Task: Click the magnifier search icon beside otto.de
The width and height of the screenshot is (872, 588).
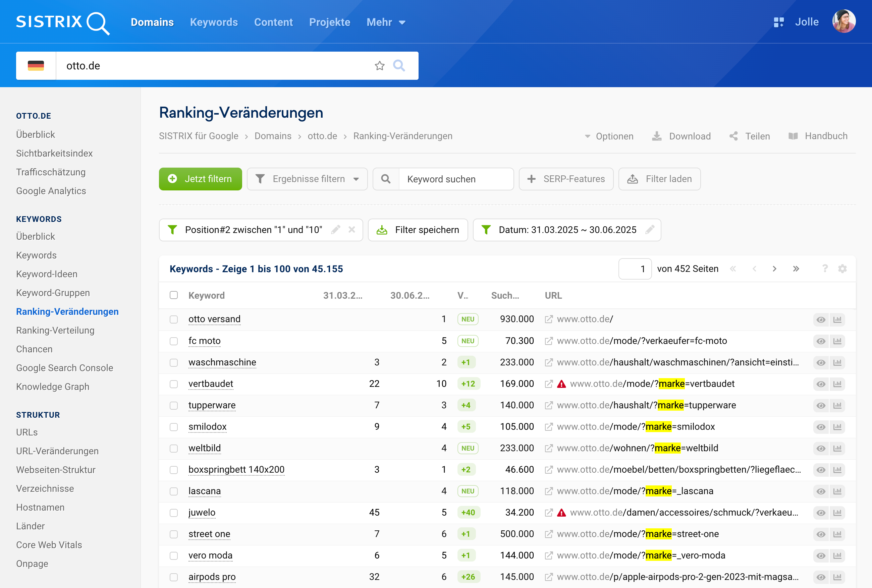Action: (399, 66)
